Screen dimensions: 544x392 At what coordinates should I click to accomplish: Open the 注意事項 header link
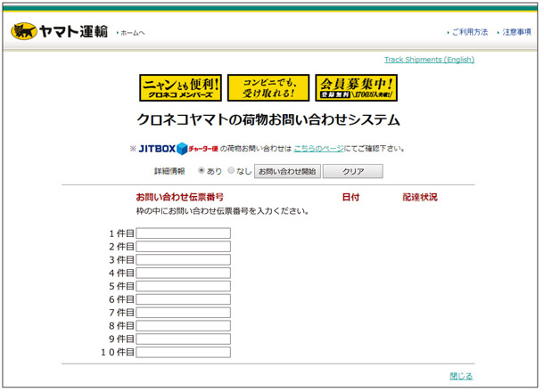coord(516,32)
